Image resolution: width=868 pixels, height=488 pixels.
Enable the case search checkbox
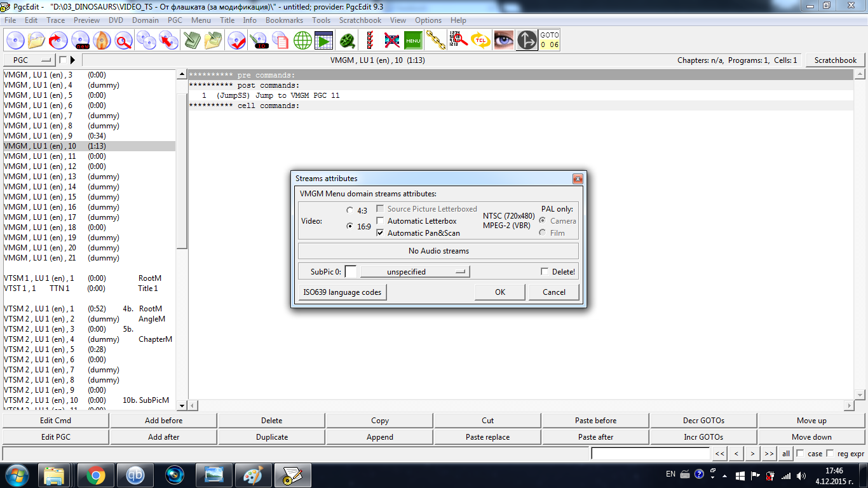(x=800, y=454)
